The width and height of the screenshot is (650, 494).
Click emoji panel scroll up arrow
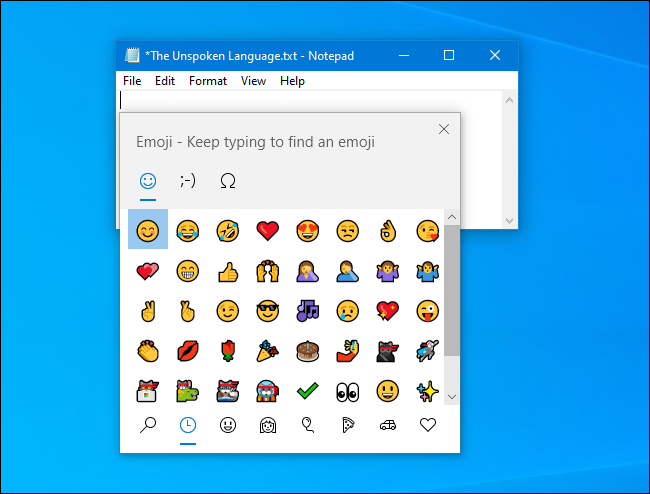(x=451, y=217)
